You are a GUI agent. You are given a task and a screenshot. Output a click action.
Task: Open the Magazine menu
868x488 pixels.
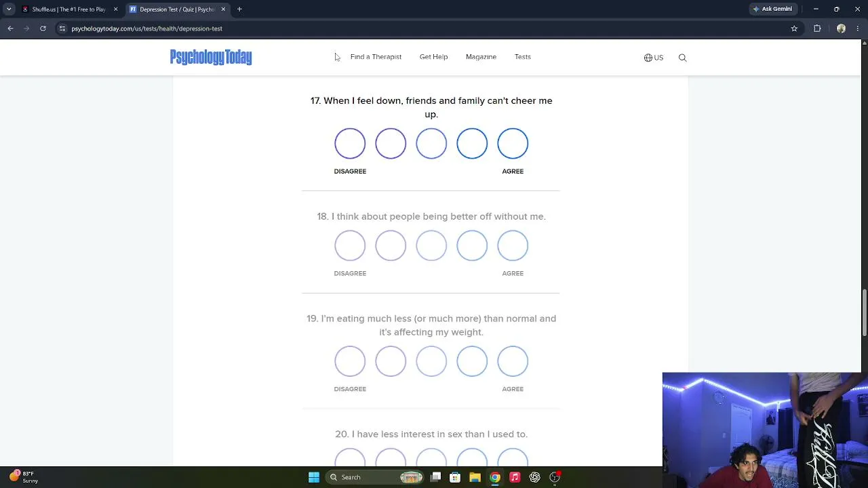[x=481, y=57]
